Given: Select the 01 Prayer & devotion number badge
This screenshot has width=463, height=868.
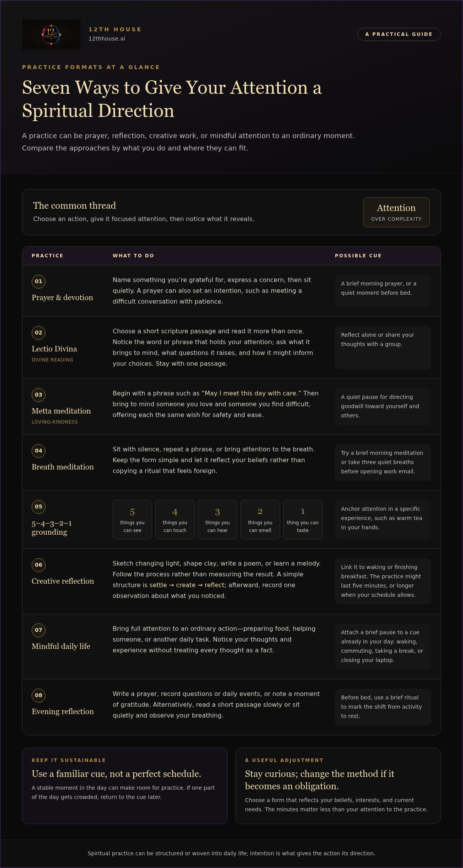Looking at the screenshot, I should coord(39,281).
